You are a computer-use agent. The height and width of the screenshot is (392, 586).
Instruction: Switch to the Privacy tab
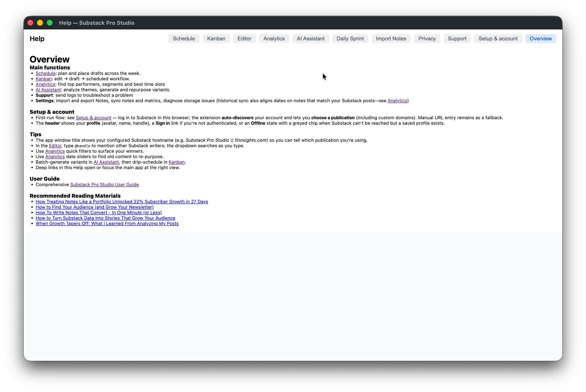click(427, 38)
